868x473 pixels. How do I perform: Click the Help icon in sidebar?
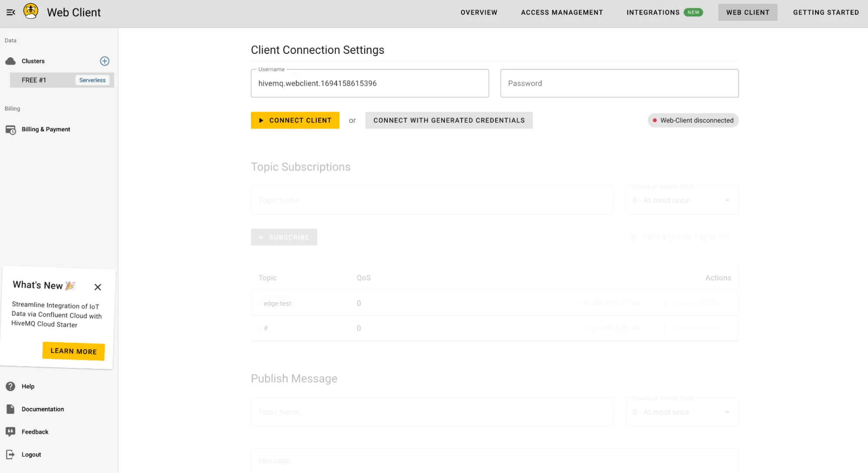tap(10, 386)
